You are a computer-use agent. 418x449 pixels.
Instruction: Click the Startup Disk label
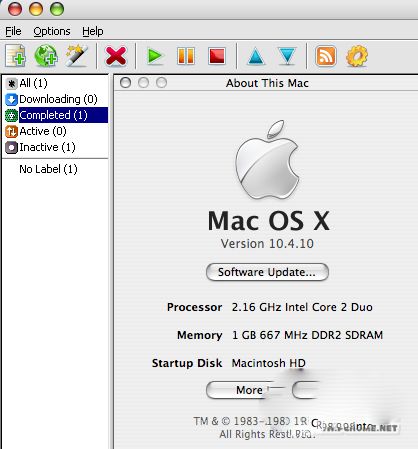[x=187, y=363]
